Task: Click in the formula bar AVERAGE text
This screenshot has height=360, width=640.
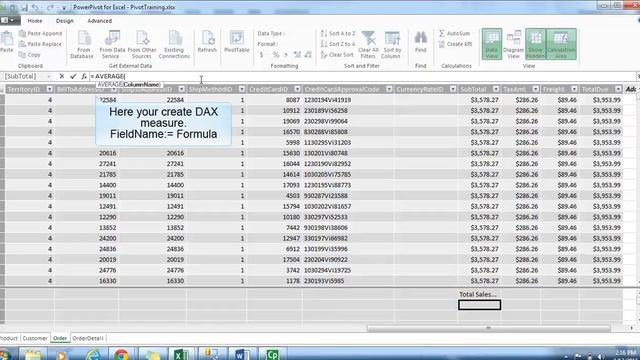Action: click(110, 76)
